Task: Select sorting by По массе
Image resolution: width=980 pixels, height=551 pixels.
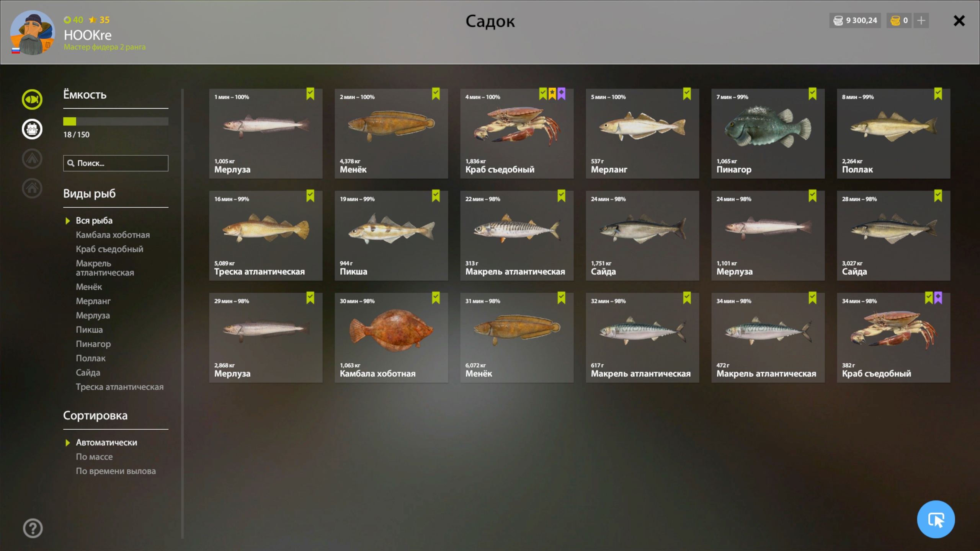Action: [x=94, y=456]
